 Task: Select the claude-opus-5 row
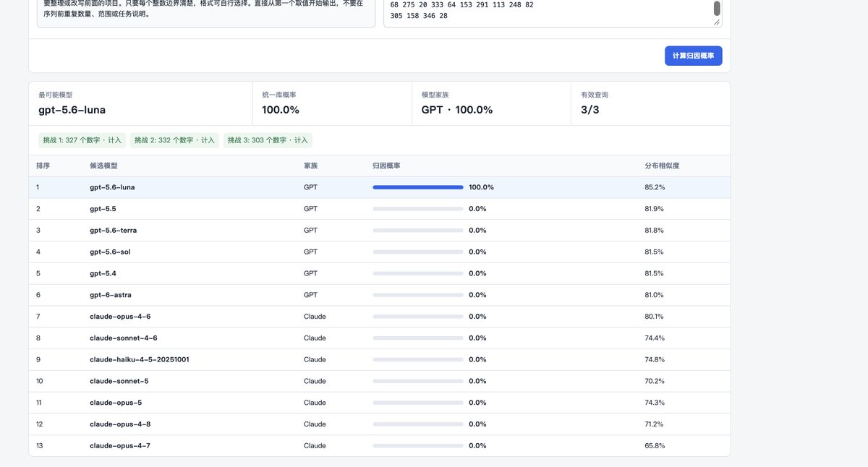pos(379,403)
